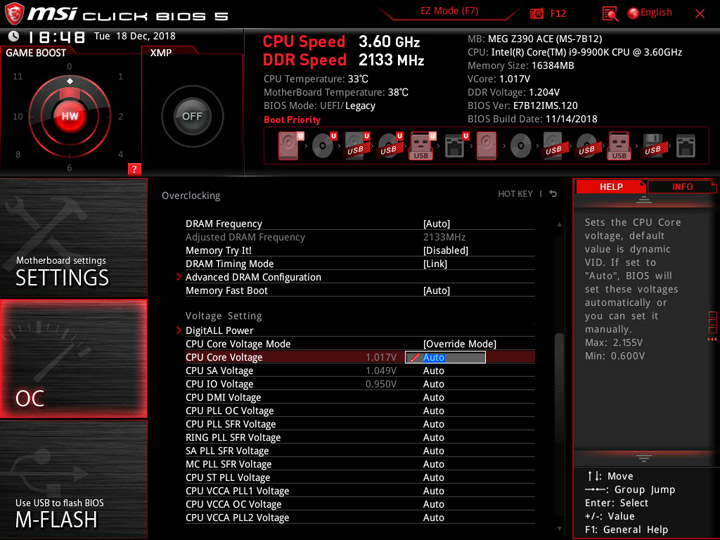Open DRAM Timing Mode [Link] options
This screenshot has height=540, width=720.
tap(435, 264)
